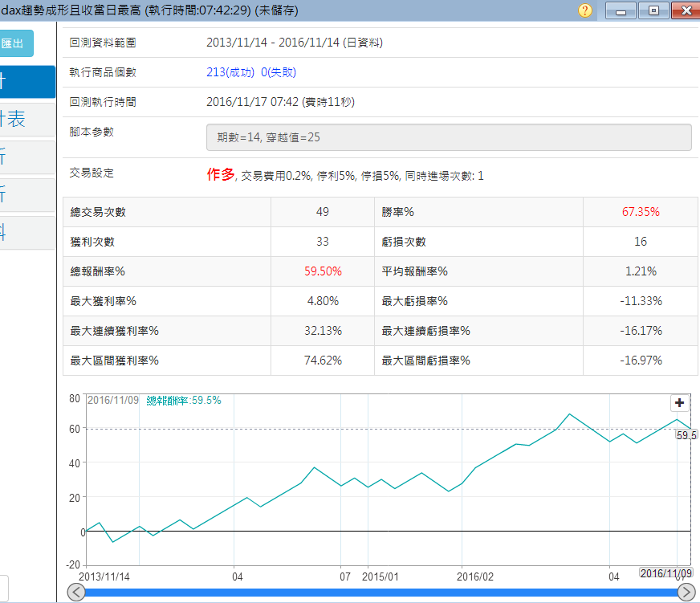Close the backtest report window
Screen dimensions: 700x603
coord(686,10)
